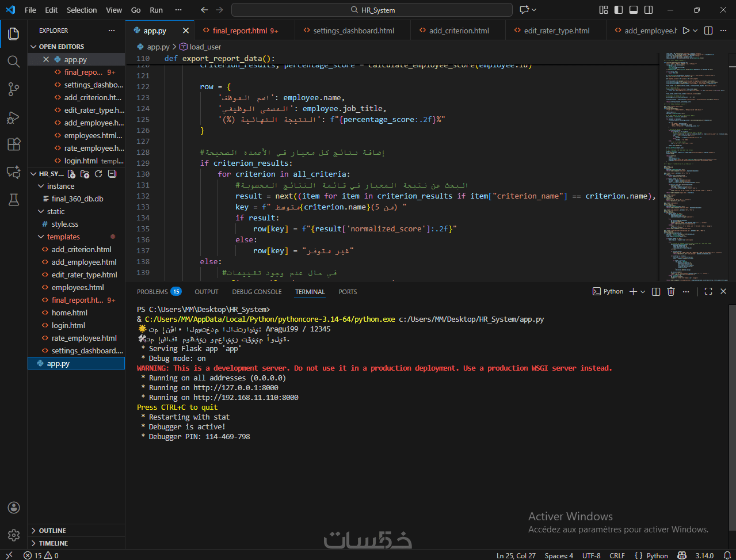Open Copilot status icon in status bar

click(682, 555)
